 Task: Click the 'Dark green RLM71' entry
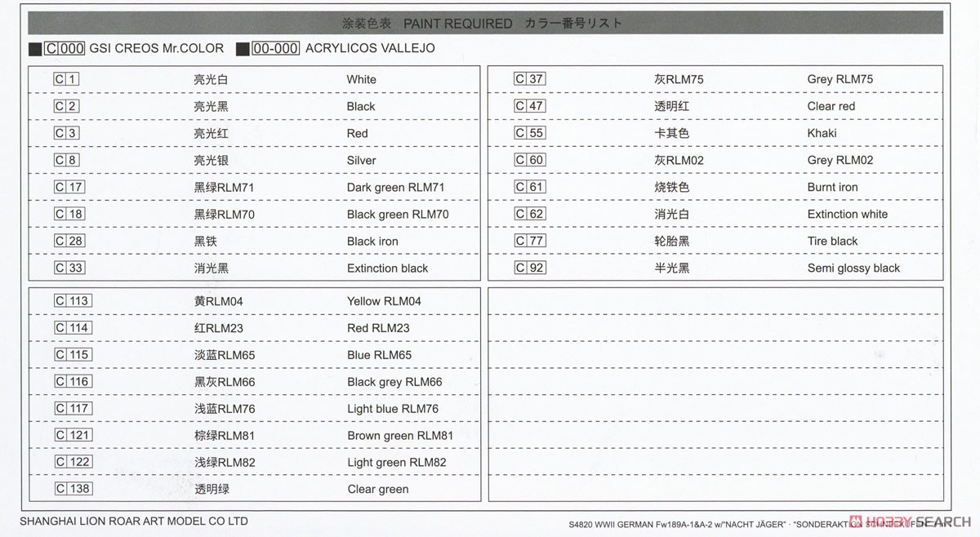point(395,187)
